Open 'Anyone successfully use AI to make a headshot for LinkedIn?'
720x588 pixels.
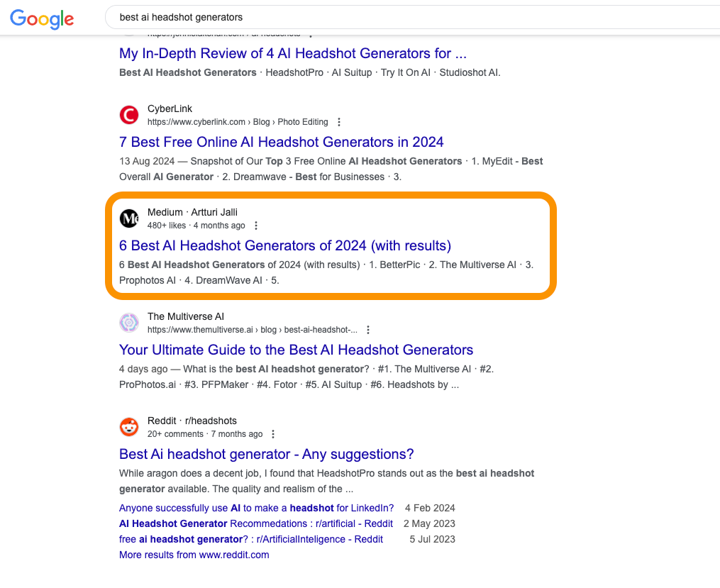point(256,508)
